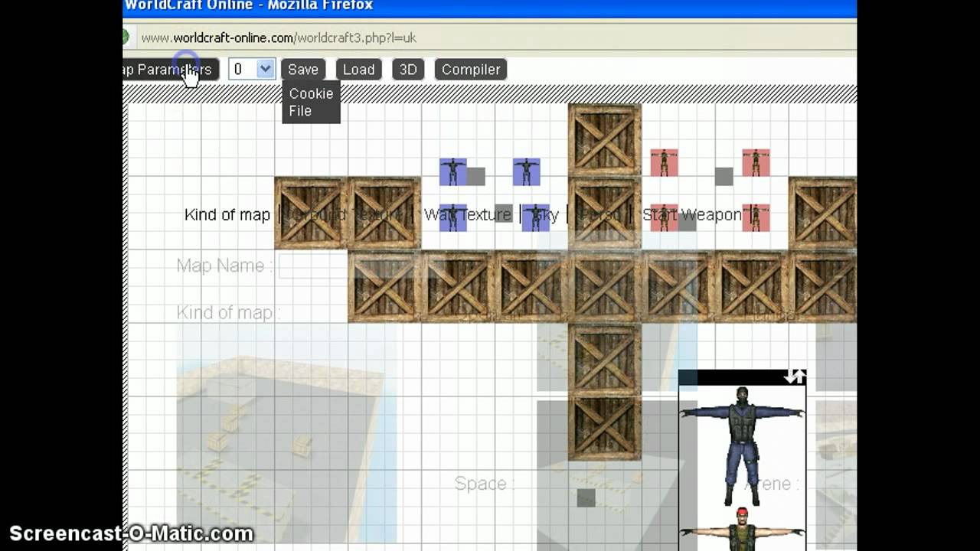980x551 pixels.
Task: Select gray square inside Space map preview
Action: tap(586, 497)
